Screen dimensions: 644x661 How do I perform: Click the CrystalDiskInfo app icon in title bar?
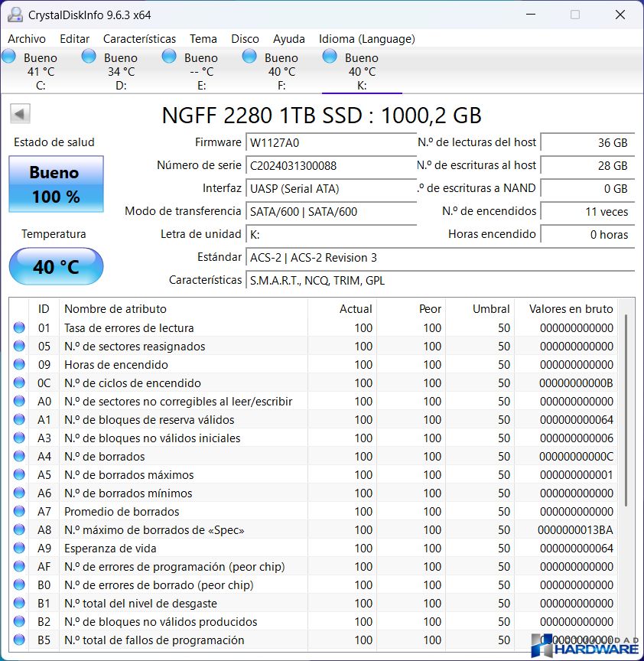coord(15,15)
